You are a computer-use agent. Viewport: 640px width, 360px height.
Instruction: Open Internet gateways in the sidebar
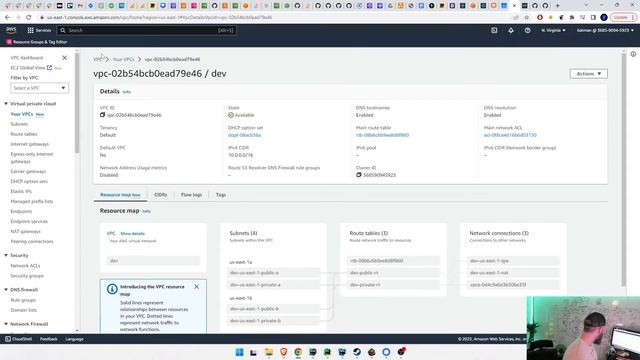click(x=29, y=144)
